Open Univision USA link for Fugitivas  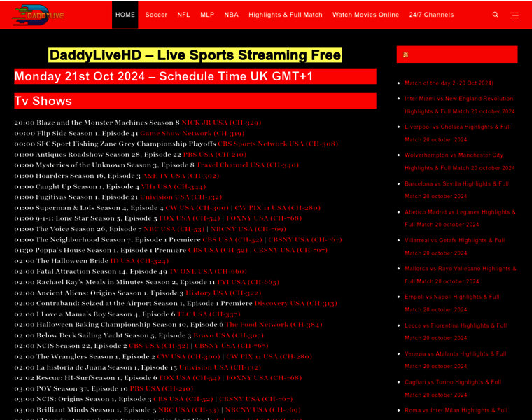[181, 197]
